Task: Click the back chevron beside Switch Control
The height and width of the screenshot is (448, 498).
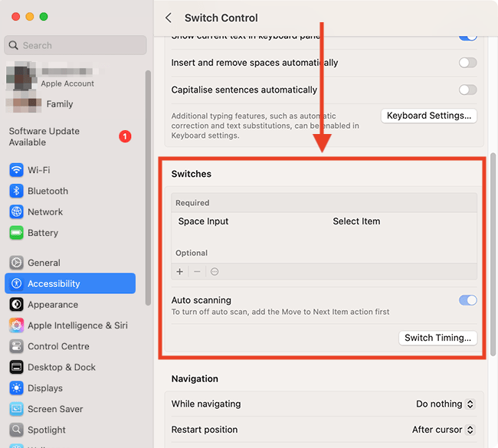Action: (169, 18)
